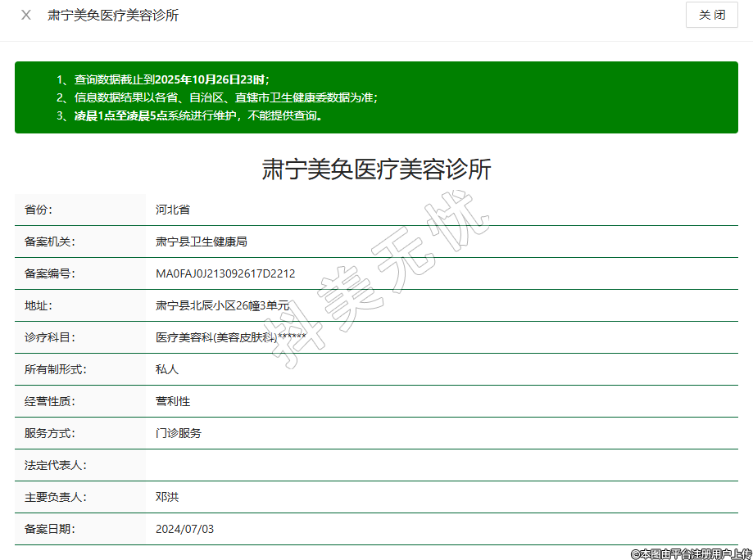Click the X icon in the header
This screenshot has height=560, width=753.
26,16
